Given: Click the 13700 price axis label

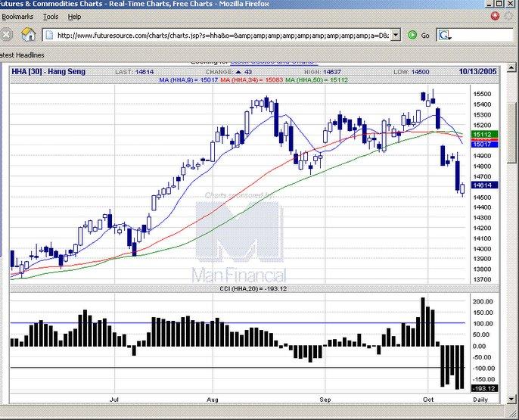Looking at the screenshot, I should click(x=482, y=279).
